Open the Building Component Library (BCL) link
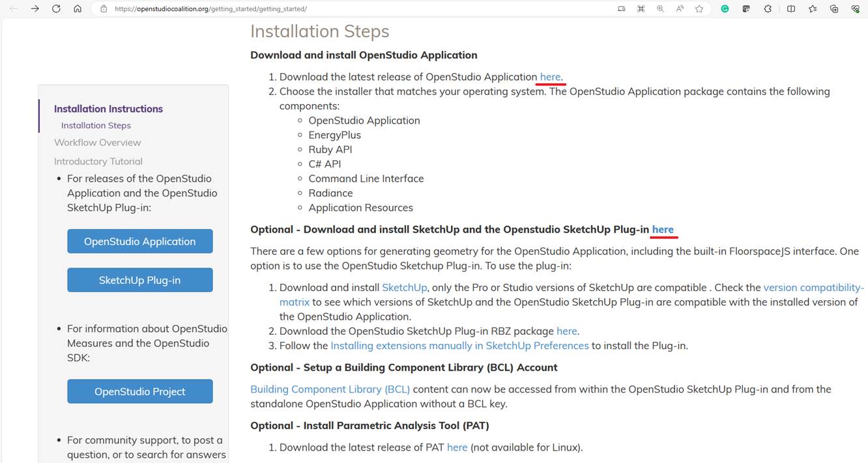This screenshot has height=463, width=868. (x=330, y=389)
